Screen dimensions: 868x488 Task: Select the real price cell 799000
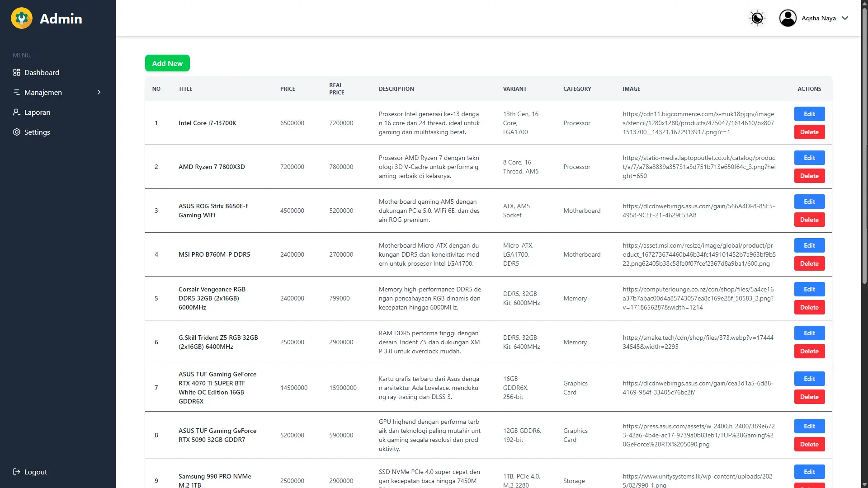click(x=339, y=298)
